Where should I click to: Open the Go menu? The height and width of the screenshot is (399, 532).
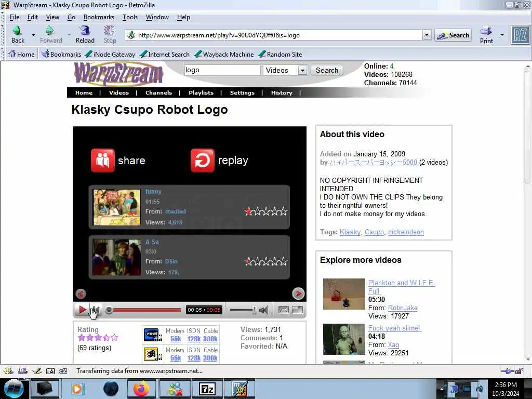pyautogui.click(x=71, y=17)
